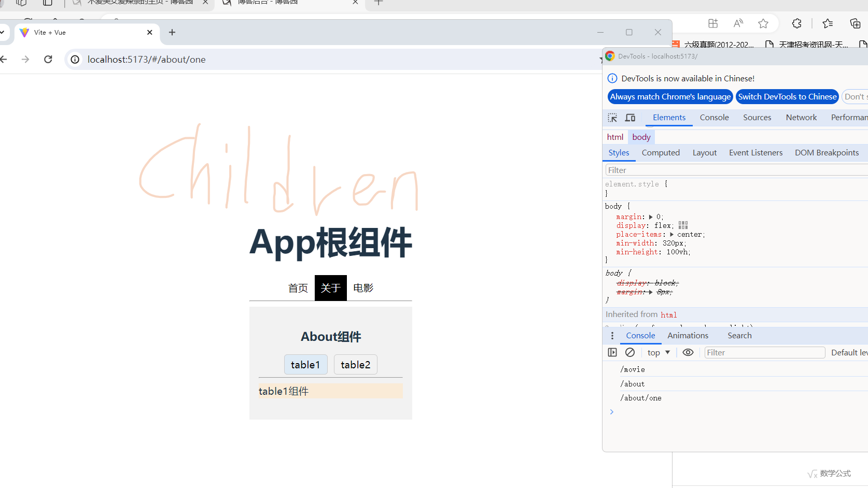Select the Styles pane tab
The image size is (868, 488).
coord(619,153)
